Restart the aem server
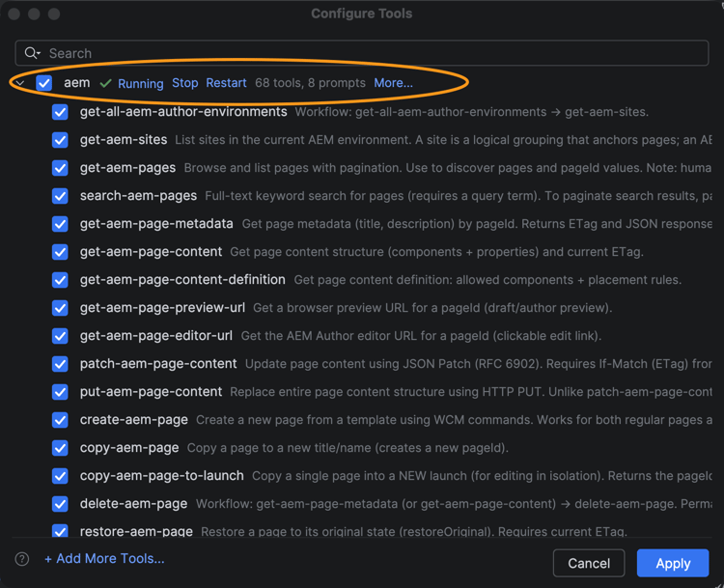Viewport: 724px width, 588px height. pos(226,83)
